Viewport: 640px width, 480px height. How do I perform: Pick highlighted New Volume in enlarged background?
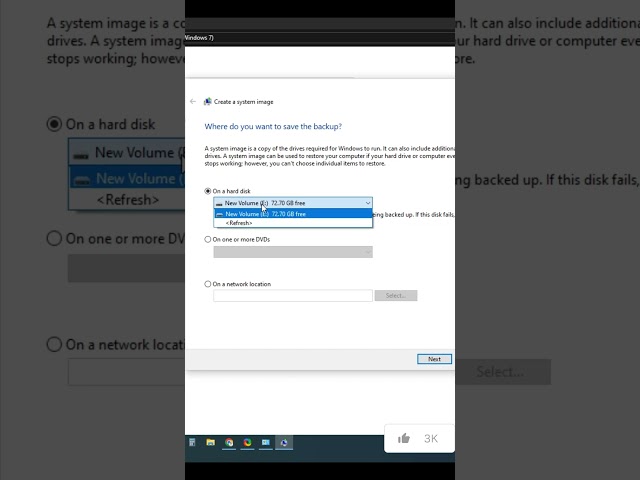click(x=127, y=178)
